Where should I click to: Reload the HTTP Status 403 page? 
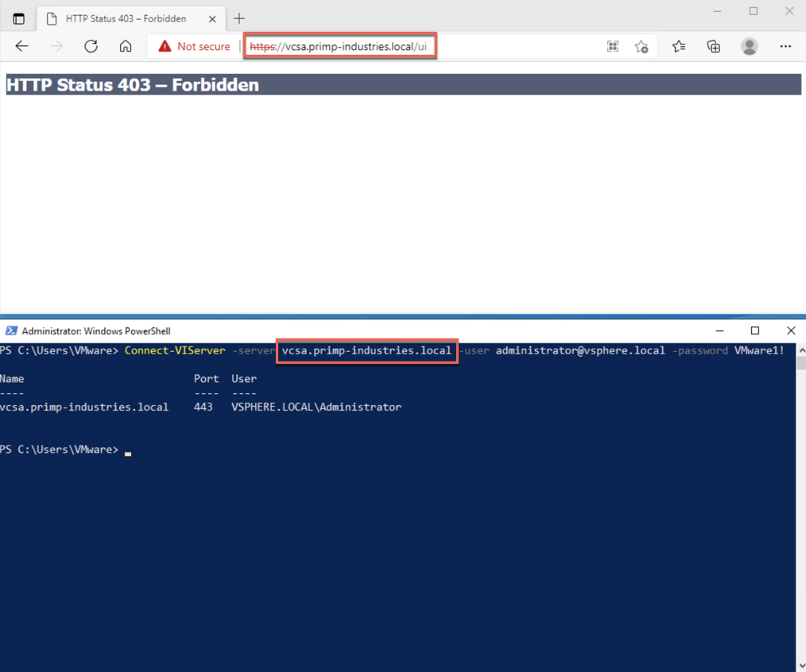point(90,46)
